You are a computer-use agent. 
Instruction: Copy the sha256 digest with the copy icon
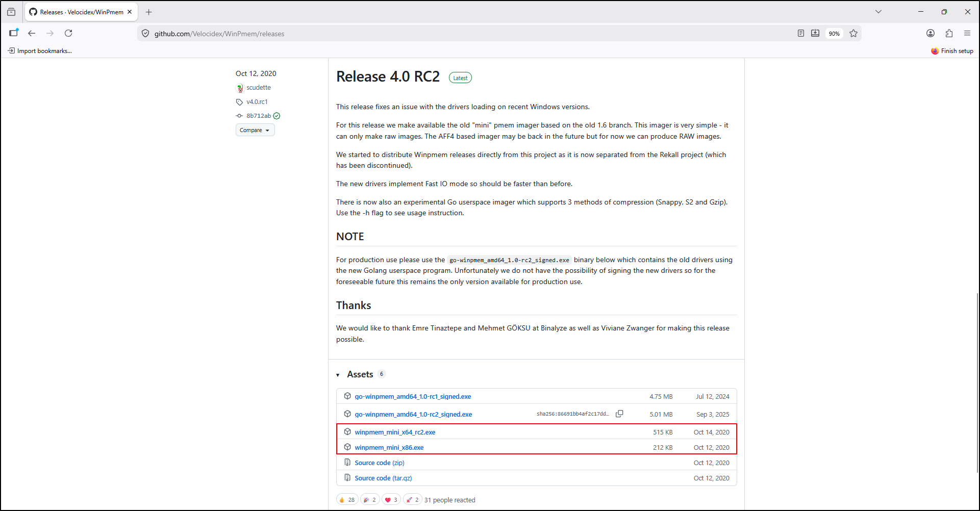(619, 414)
